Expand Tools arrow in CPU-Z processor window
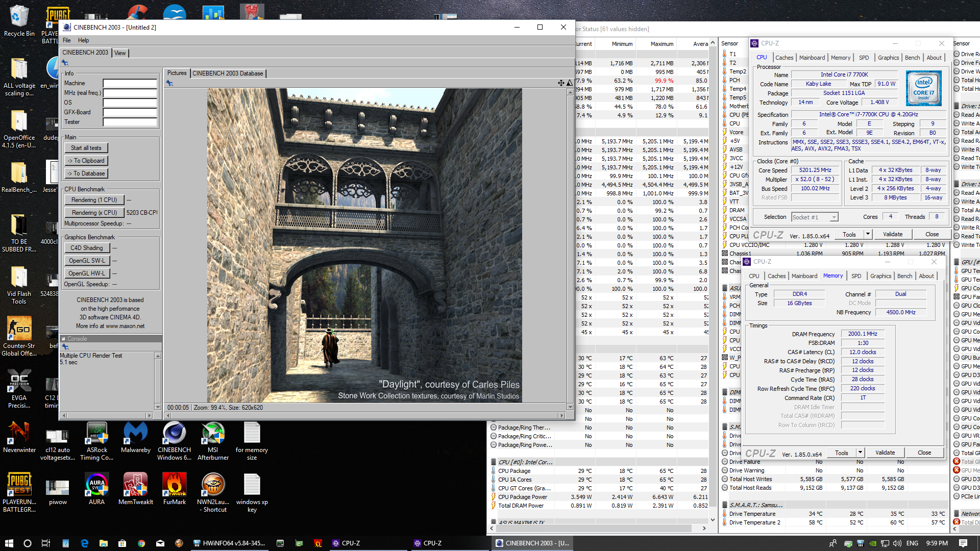This screenshot has height=551, width=980. [868, 235]
